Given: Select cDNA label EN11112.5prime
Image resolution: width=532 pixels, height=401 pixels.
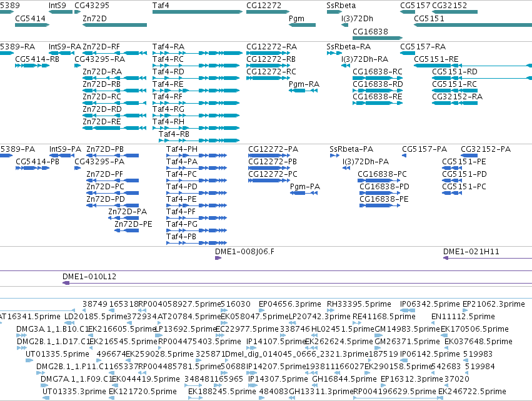Looking at the screenshot, I should (463, 317).
